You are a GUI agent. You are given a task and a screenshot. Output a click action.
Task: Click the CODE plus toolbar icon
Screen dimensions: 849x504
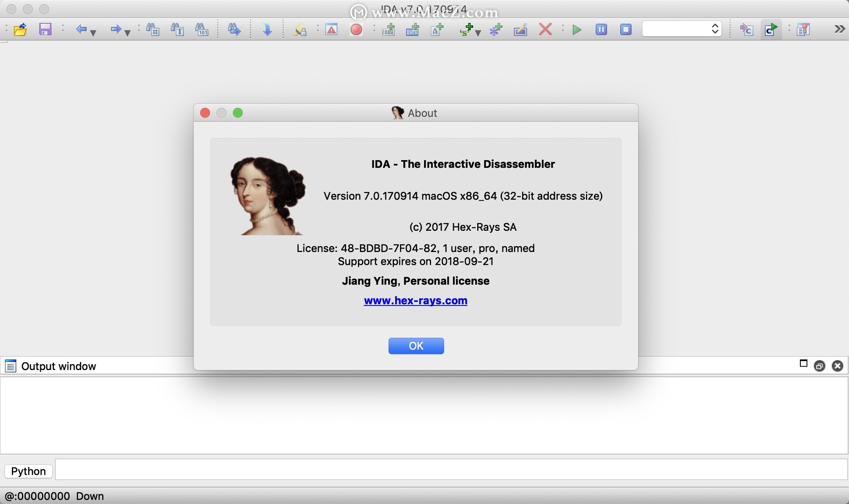[388, 30]
